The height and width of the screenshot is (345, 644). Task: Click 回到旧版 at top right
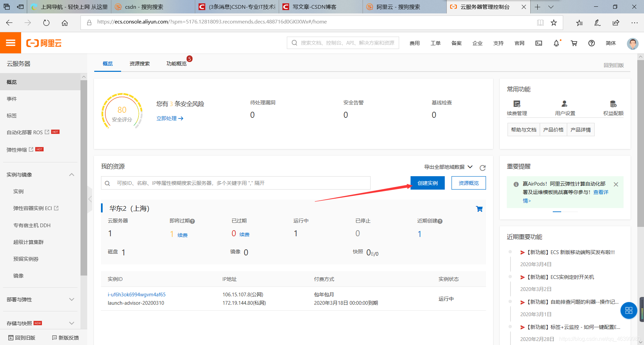614,65
